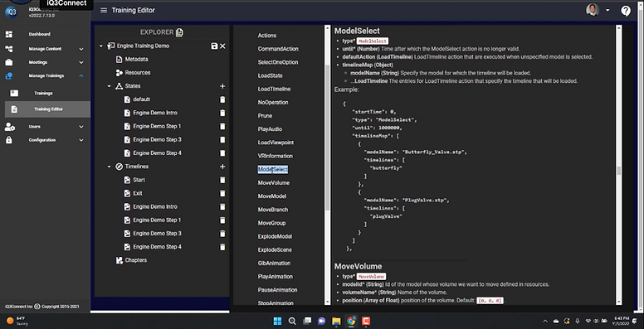Open Chapters tree item
Image resolution: width=644 pixels, height=329 pixels.
click(x=135, y=260)
